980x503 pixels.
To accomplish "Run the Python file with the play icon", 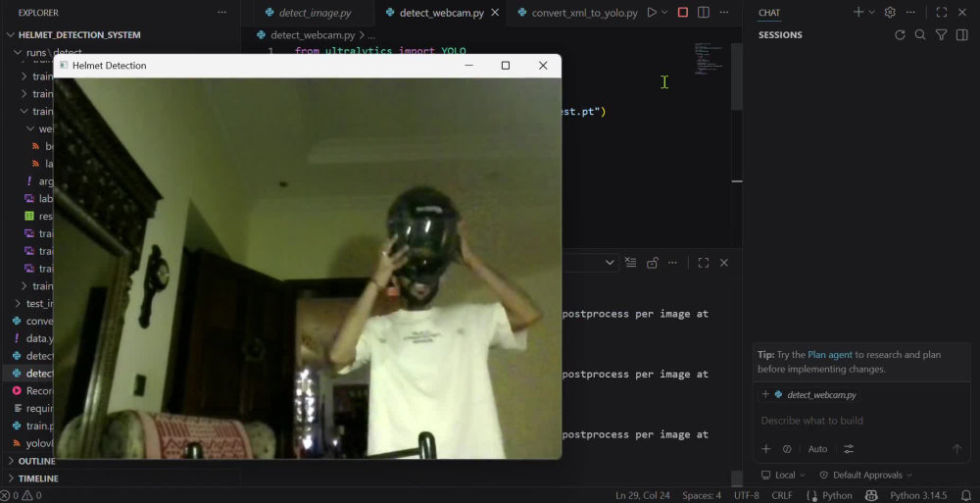I will pyautogui.click(x=652, y=13).
